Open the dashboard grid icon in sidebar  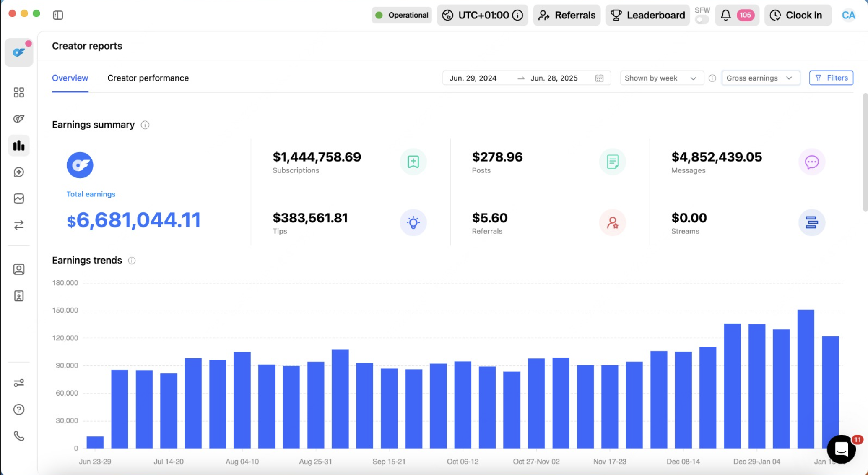click(19, 92)
